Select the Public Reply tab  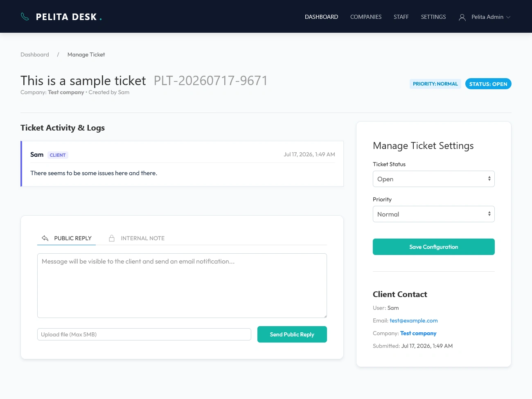(x=66, y=238)
